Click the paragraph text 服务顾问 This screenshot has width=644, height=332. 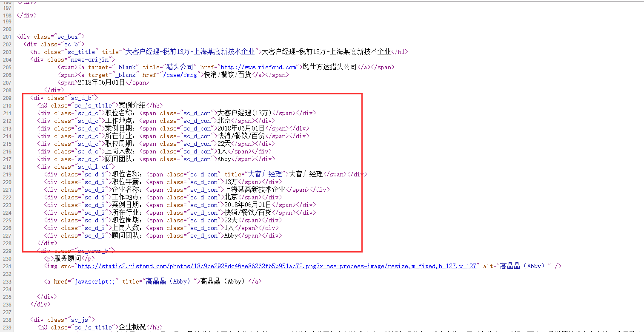point(67,258)
